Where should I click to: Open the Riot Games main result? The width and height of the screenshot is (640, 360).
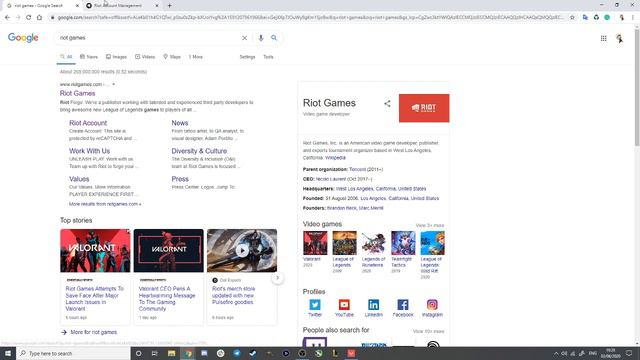pos(78,93)
